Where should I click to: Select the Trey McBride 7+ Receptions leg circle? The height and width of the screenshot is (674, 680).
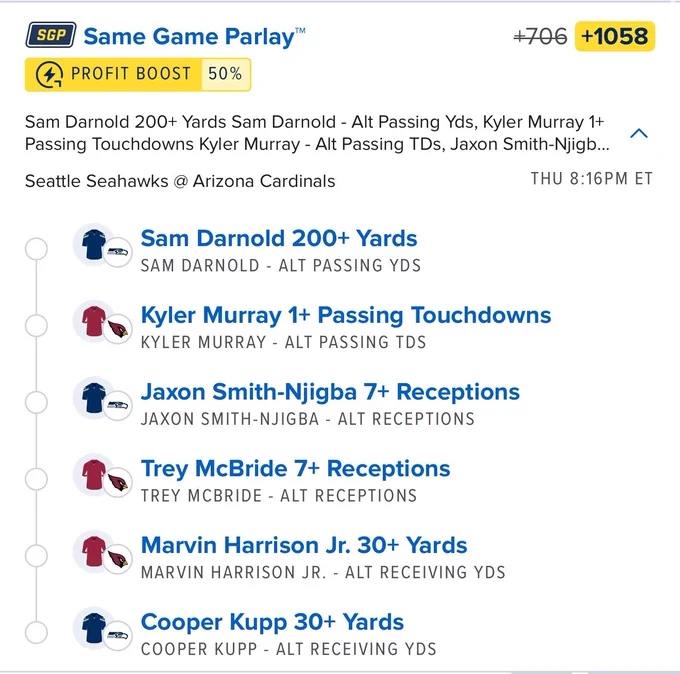tap(36, 479)
